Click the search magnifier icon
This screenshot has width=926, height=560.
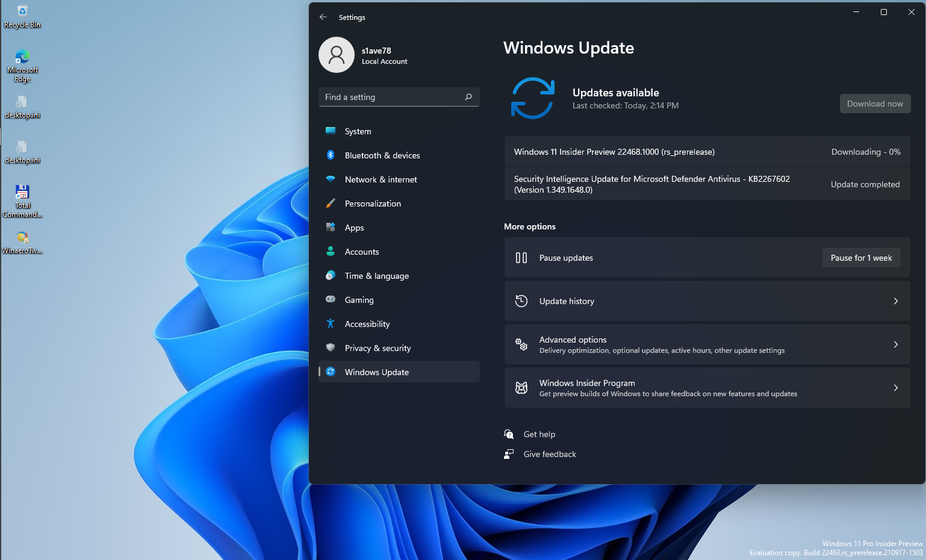click(x=468, y=97)
